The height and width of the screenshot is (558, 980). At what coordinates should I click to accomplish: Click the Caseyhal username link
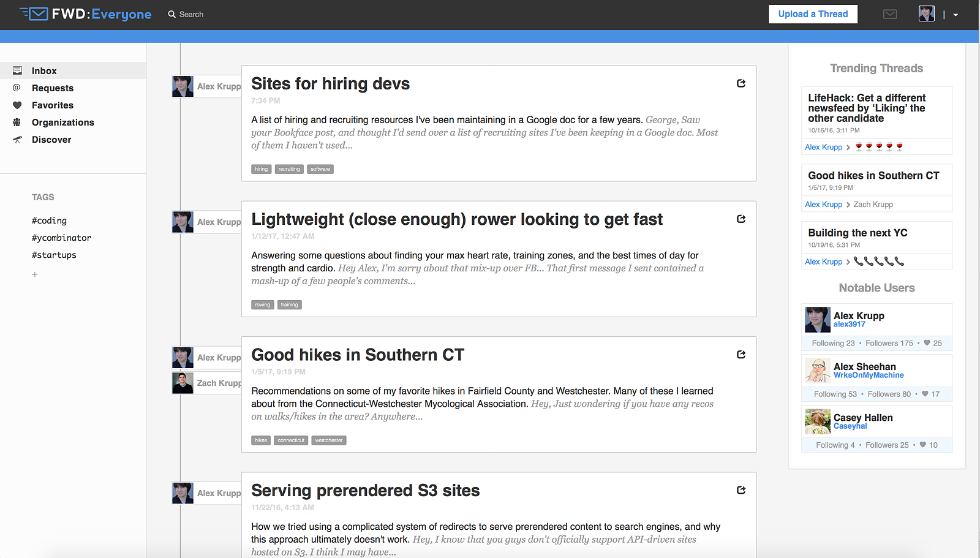850,426
